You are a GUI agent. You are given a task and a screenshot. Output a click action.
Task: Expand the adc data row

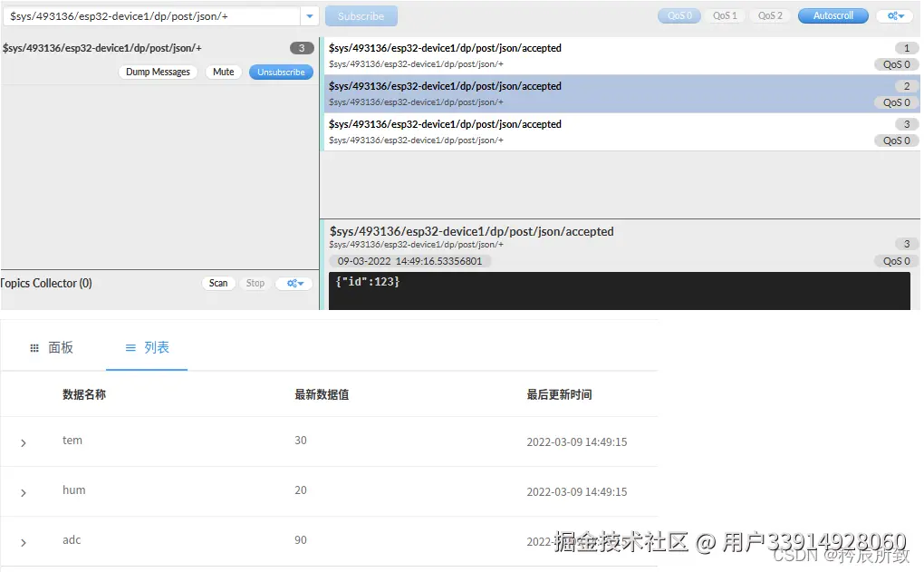tap(23, 542)
